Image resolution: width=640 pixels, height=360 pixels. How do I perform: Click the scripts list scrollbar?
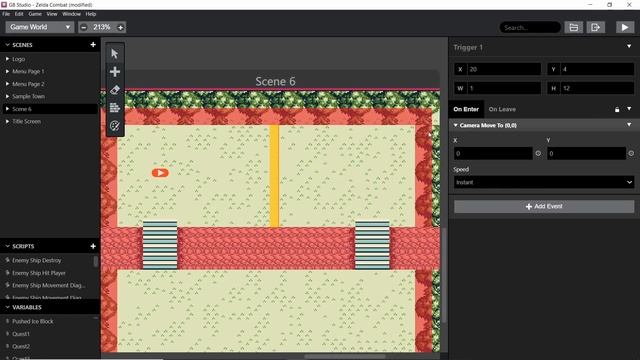96,261
